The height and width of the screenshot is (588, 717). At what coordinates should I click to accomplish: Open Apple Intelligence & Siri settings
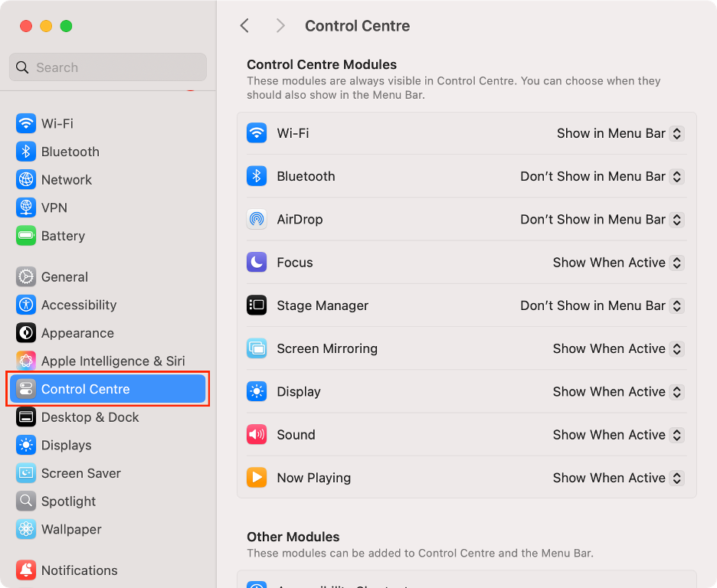[96, 361]
